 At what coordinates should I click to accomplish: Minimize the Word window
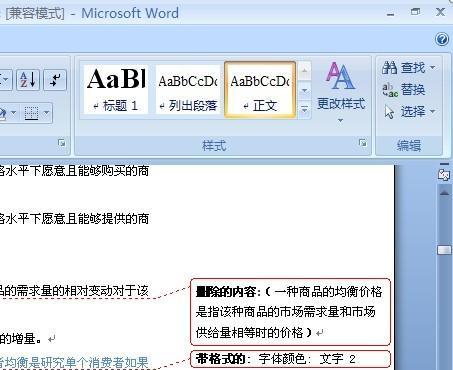coord(390,14)
